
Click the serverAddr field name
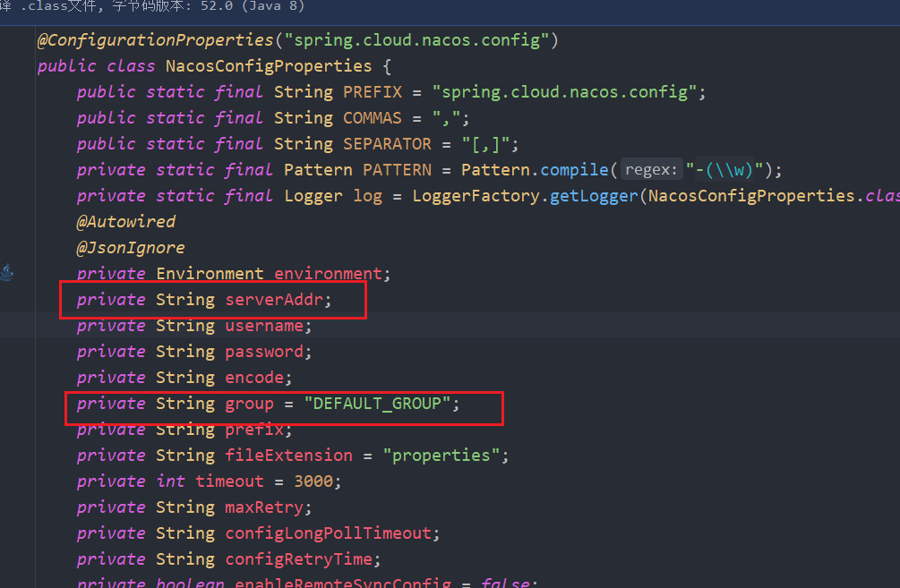click(274, 300)
